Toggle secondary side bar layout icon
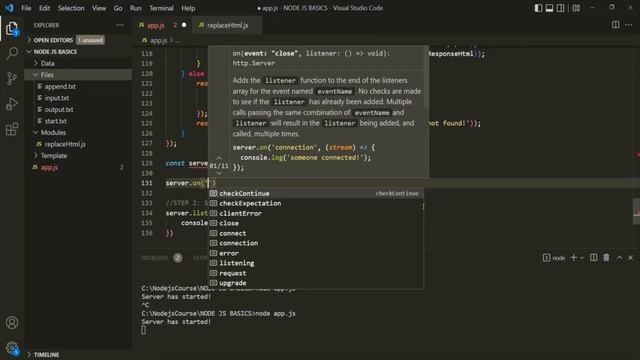 tap(561, 8)
